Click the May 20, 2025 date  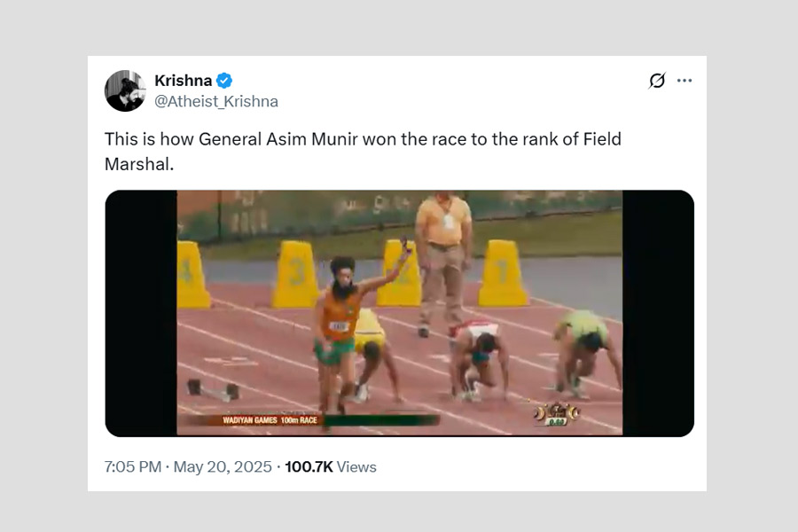pos(223,466)
